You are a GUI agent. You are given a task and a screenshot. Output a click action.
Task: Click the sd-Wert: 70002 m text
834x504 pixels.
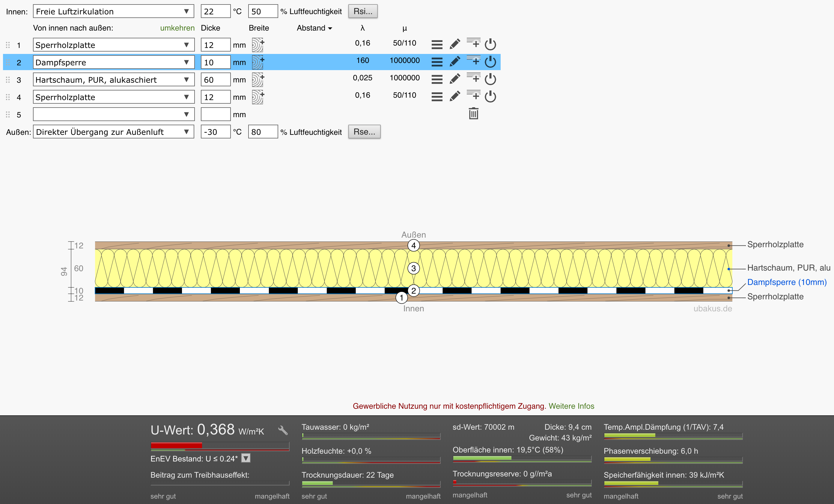tap(483, 427)
